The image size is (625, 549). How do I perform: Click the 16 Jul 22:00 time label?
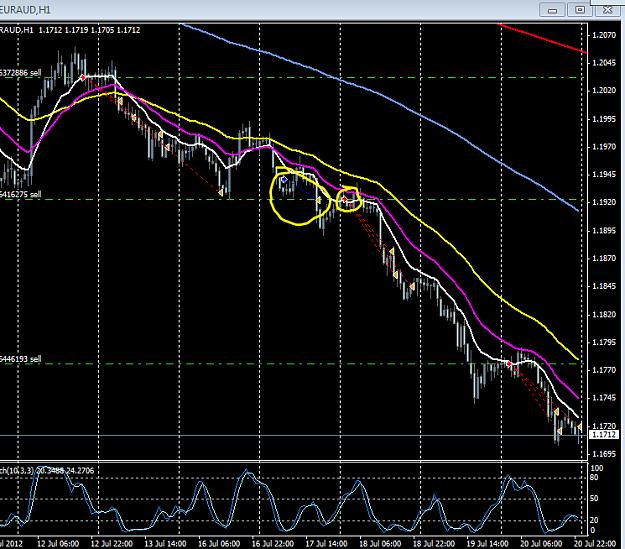coord(273,544)
